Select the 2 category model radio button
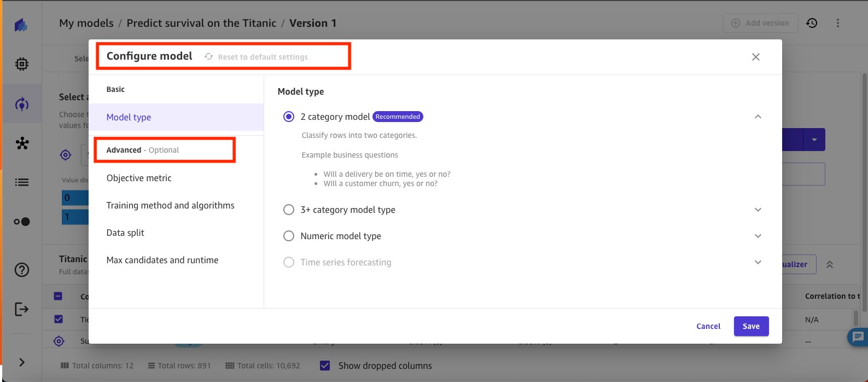 click(x=289, y=117)
